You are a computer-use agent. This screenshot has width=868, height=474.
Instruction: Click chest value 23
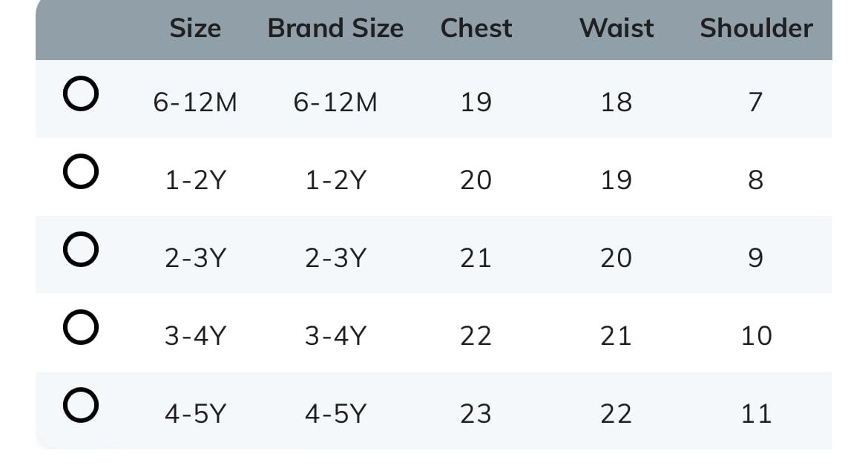click(476, 414)
